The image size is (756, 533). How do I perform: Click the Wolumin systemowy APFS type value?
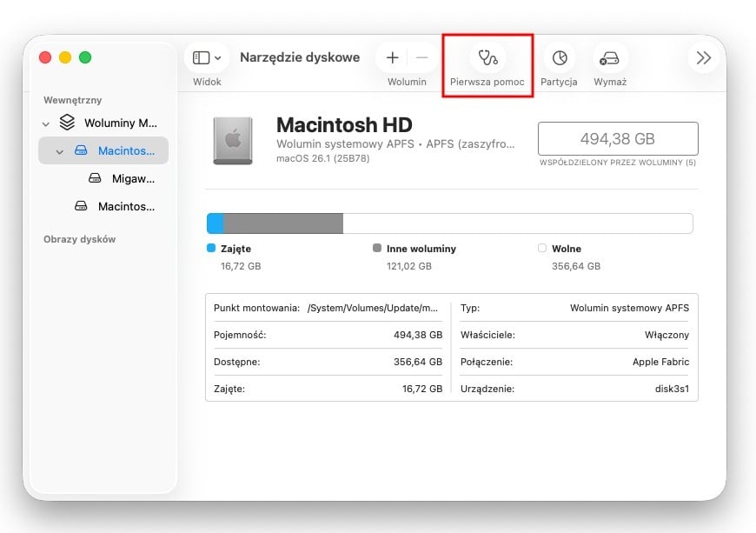[630, 308]
